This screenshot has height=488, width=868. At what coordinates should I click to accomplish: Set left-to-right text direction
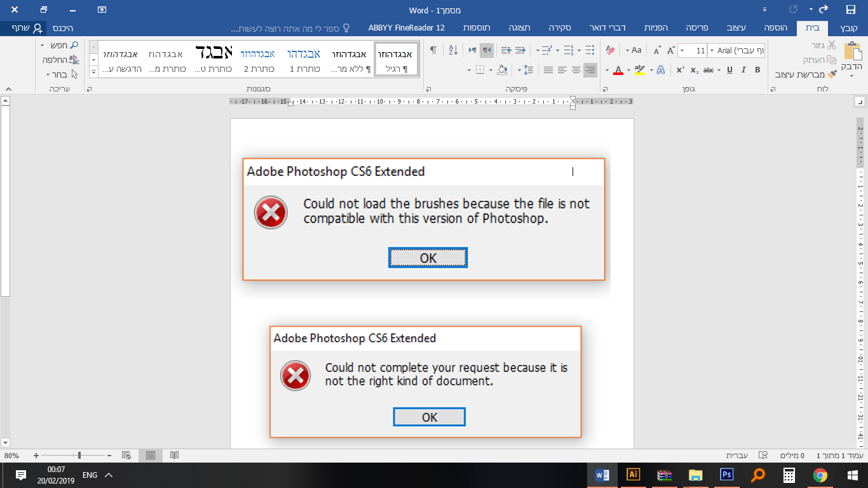coord(472,50)
